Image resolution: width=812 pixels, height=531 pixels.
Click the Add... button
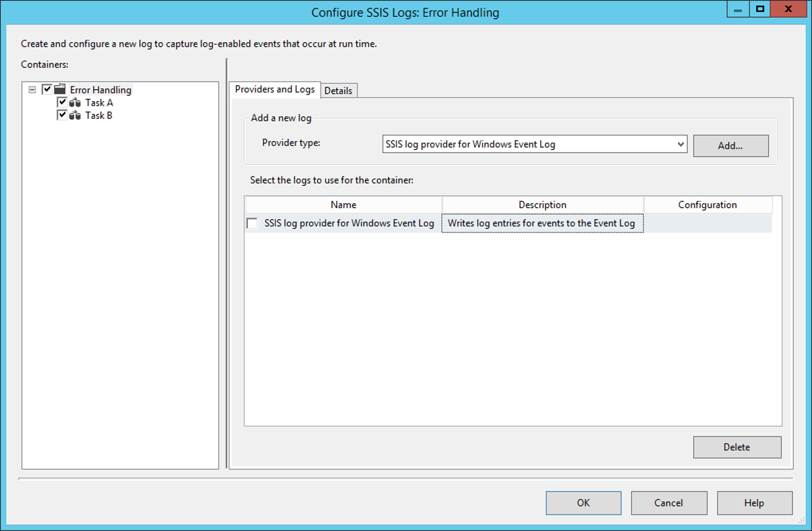point(730,146)
